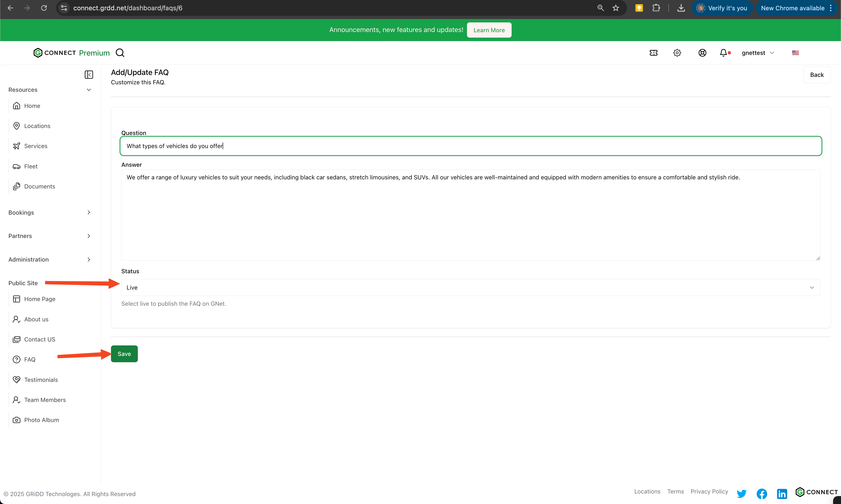Open the Status dropdown set to Live
Viewport: 841px width, 504px height.
click(470, 287)
